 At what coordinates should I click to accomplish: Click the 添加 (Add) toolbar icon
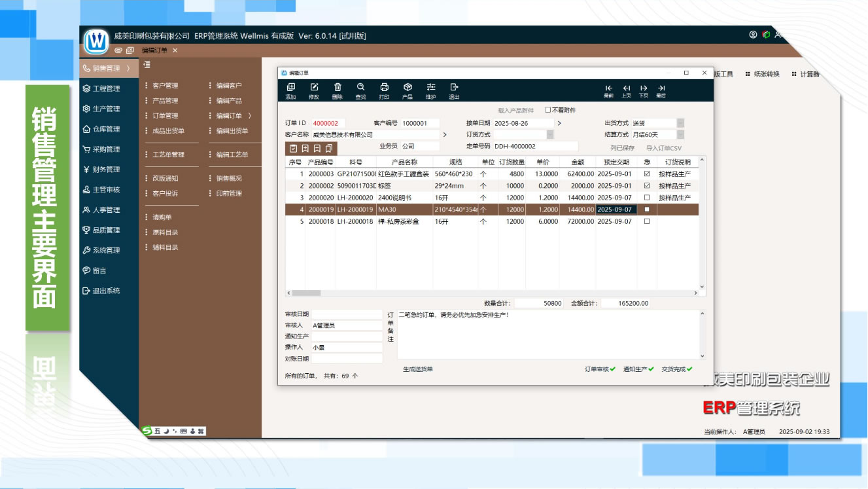pos(290,88)
